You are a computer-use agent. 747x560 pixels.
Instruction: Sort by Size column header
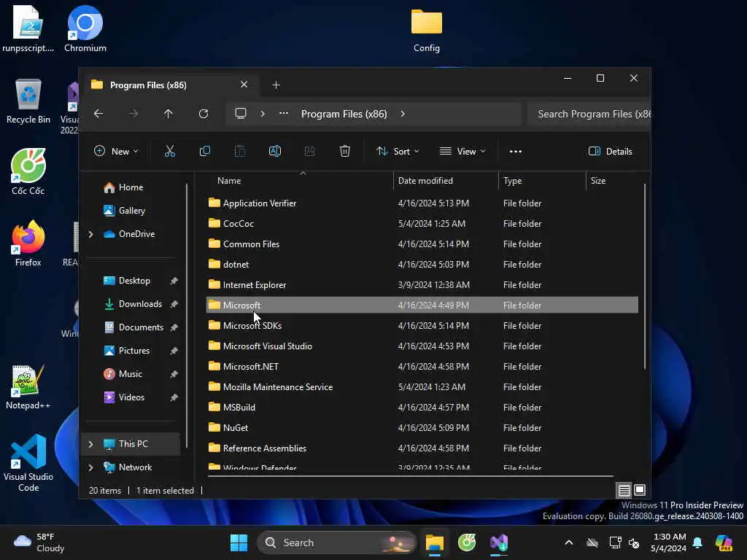click(x=613, y=181)
